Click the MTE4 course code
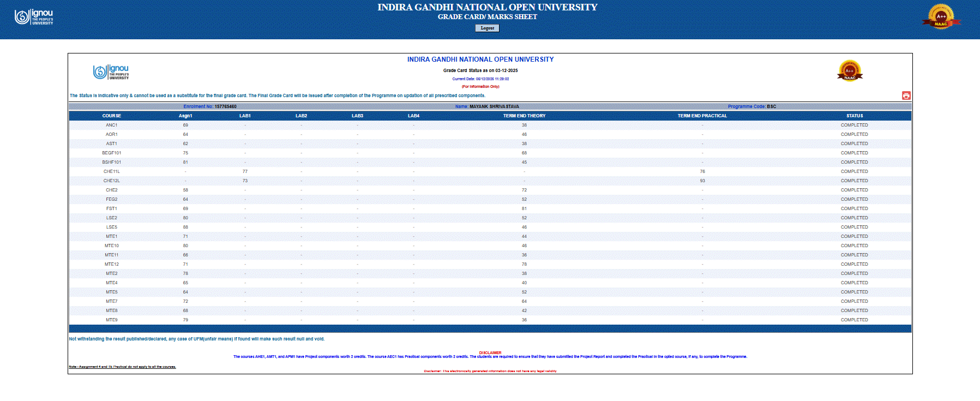The width and height of the screenshot is (980, 401). point(112,283)
